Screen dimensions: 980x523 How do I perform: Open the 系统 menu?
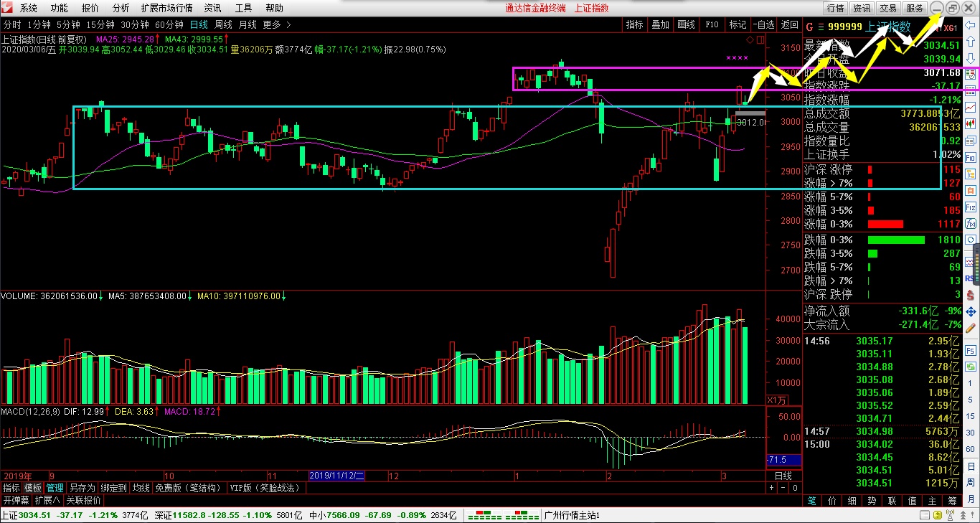tap(29, 8)
